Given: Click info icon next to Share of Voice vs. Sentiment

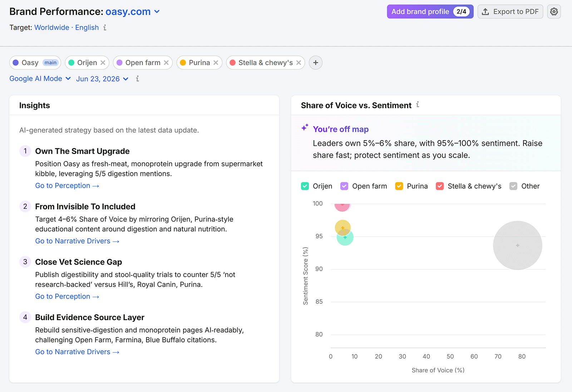Looking at the screenshot, I should click(x=418, y=105).
